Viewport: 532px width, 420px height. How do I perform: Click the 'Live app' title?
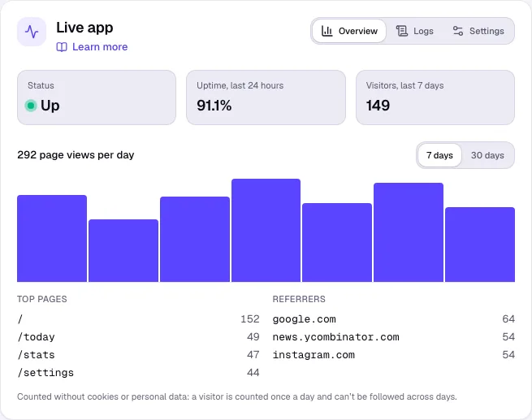click(x=84, y=28)
